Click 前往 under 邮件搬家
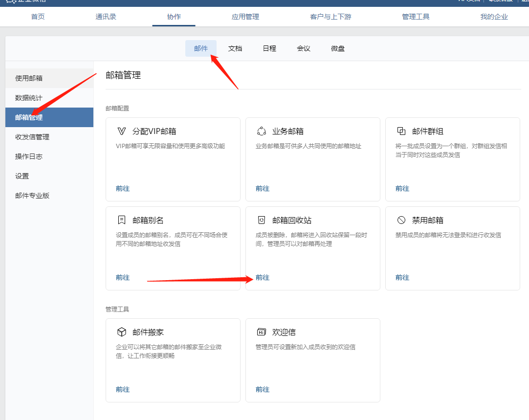The height and width of the screenshot is (420, 529). coord(123,389)
